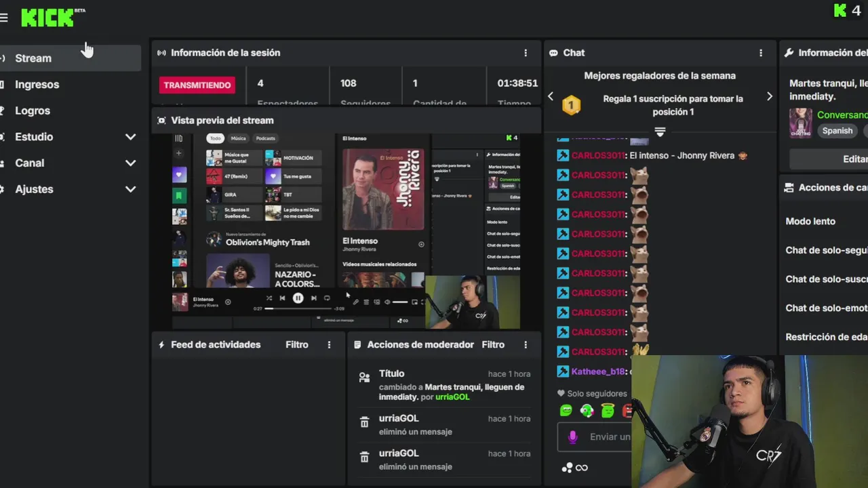Screen dimensions: 868x488
Task: Click the Editar button in stream info
Action: (x=829, y=159)
